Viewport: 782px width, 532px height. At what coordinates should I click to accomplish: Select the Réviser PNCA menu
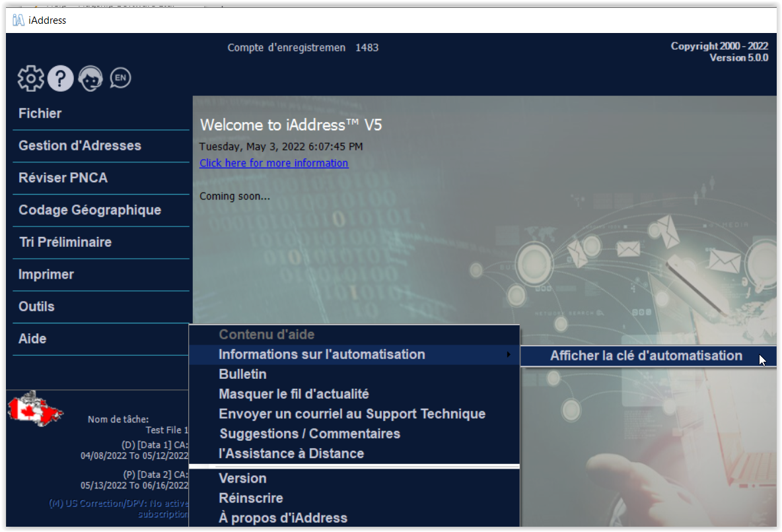(101, 178)
